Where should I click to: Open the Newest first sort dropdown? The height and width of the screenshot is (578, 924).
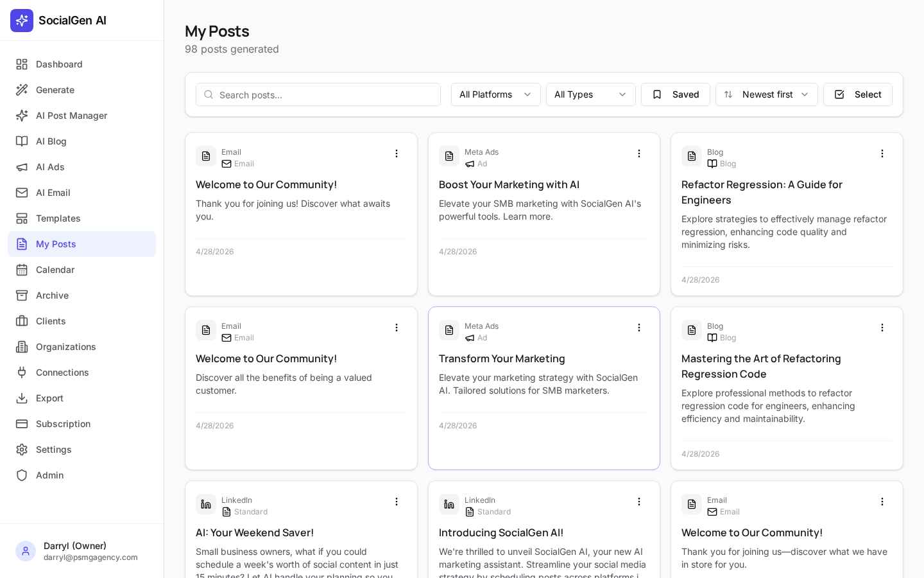coord(767,94)
